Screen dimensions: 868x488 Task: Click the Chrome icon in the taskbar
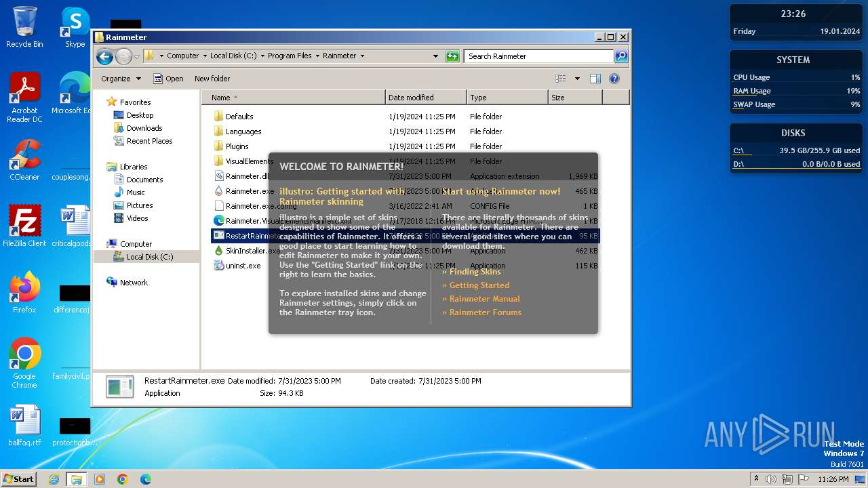click(x=123, y=479)
